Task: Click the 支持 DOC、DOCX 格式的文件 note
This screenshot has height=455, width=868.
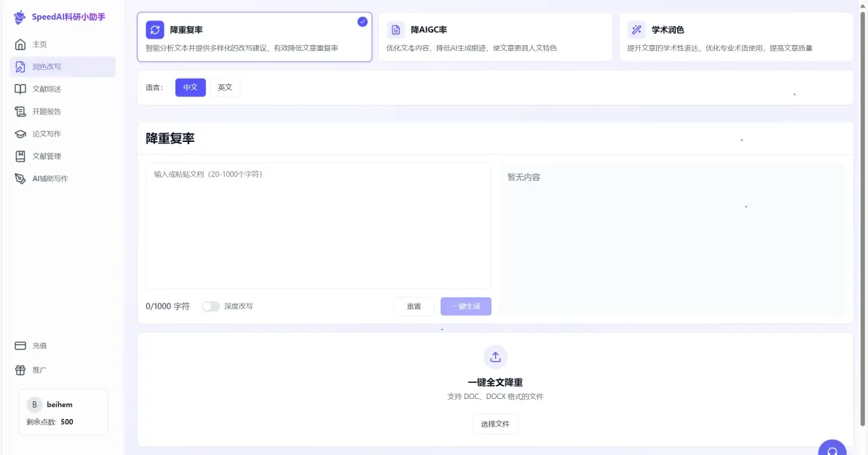Action: click(x=495, y=397)
